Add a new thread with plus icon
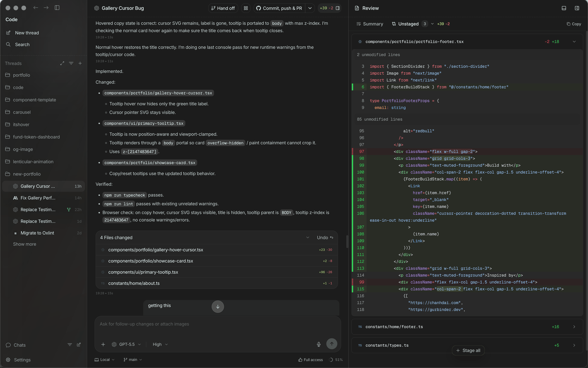This screenshot has width=588, height=368. (80, 63)
